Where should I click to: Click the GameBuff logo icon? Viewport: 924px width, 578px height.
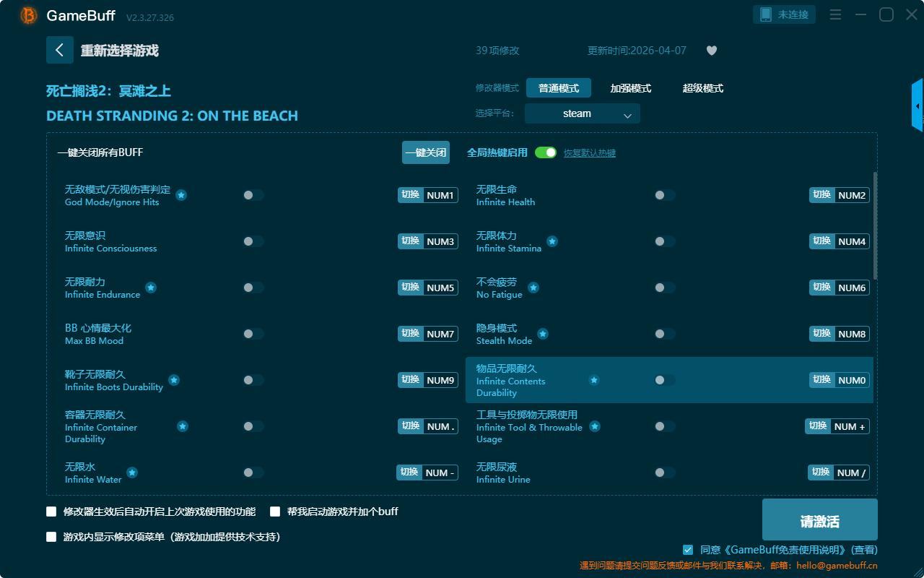(x=29, y=15)
